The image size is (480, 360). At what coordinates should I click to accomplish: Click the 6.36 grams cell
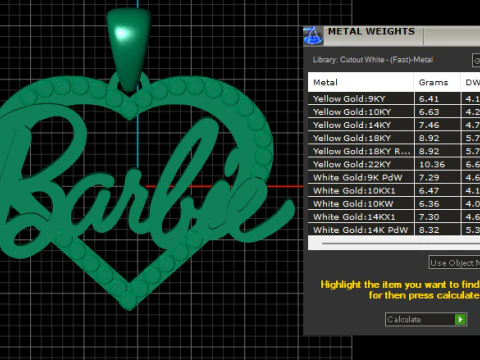[437, 204]
